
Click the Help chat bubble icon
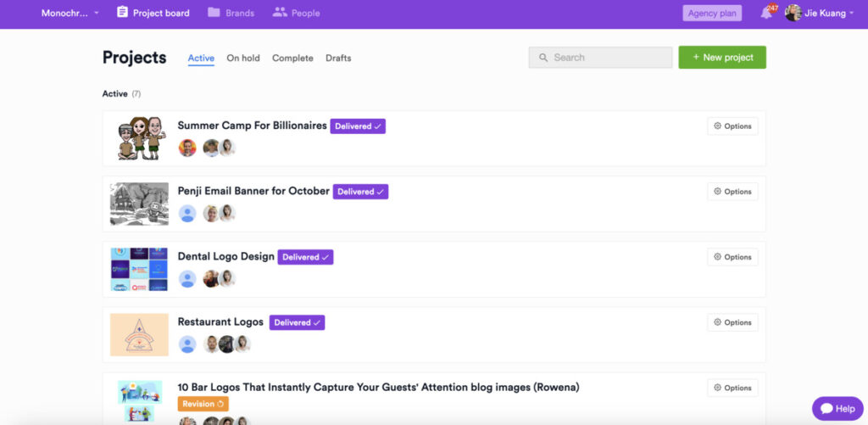[827, 409]
